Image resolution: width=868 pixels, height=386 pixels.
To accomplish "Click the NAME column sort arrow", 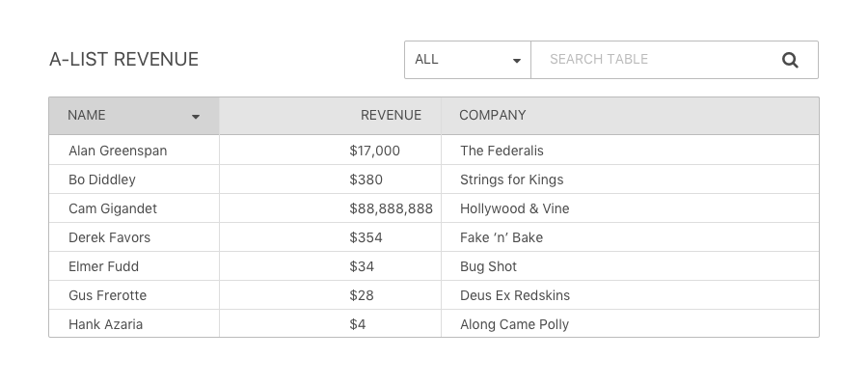I will 196,117.
